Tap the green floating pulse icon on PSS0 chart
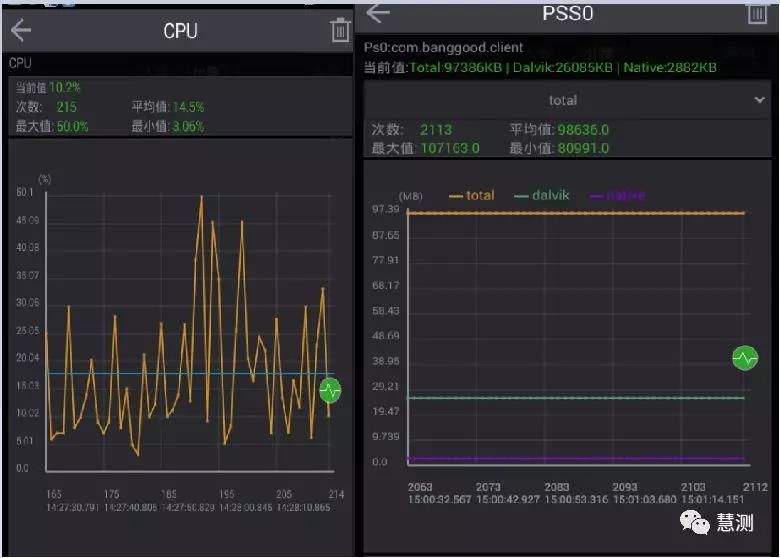 (745, 358)
